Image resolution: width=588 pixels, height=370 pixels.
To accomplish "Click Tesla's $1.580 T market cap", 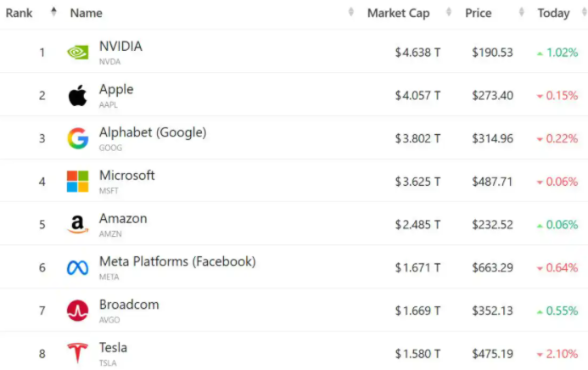I will (417, 354).
